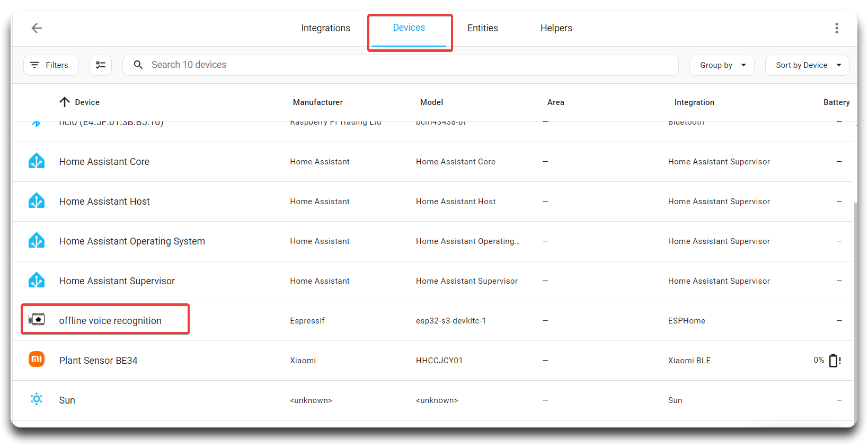Click the Espressif manufacturer cell

click(x=307, y=321)
